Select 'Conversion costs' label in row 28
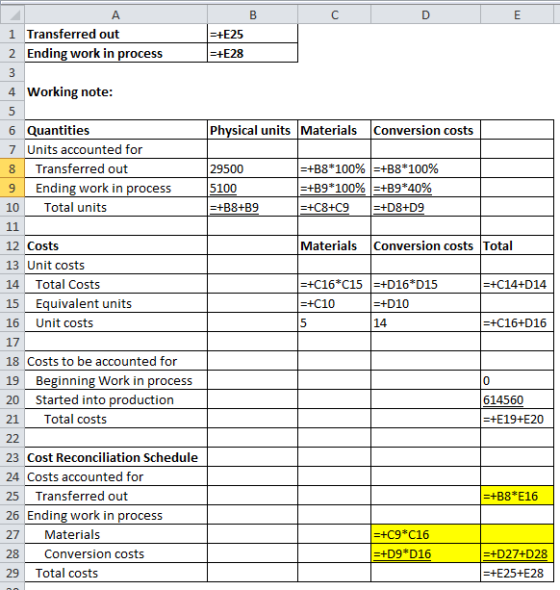Viewport: 560px width, 590px height. 94,554
